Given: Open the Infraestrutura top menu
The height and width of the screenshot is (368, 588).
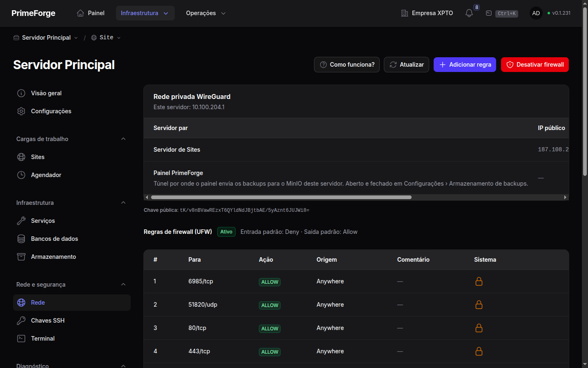Looking at the screenshot, I should click(x=145, y=13).
